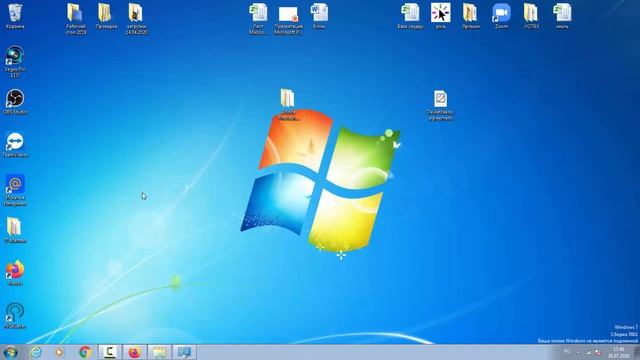Select the 'Лист Microsoft' Excel file icon
This screenshot has width=640, height=360.
258,18
